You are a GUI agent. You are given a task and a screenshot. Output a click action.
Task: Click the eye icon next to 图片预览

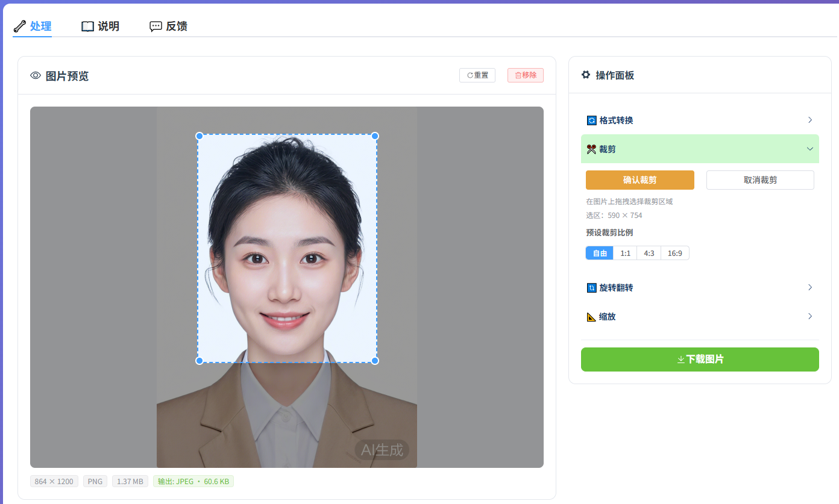36,75
